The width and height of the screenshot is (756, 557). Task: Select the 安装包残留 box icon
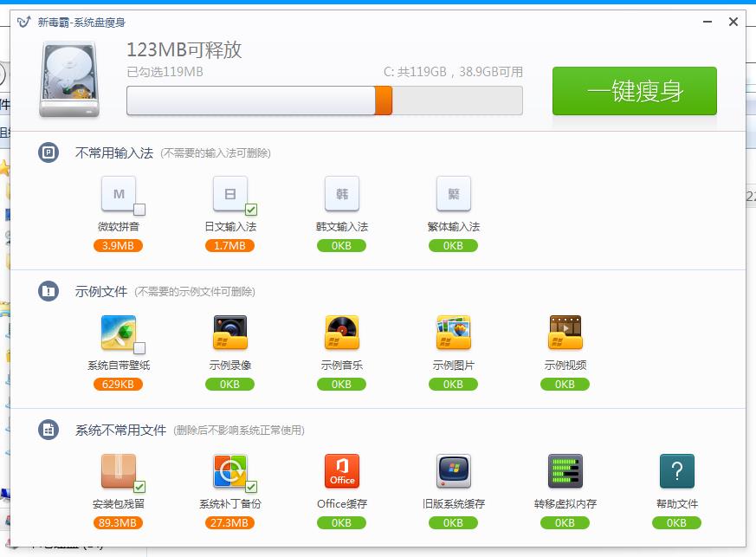point(119,471)
